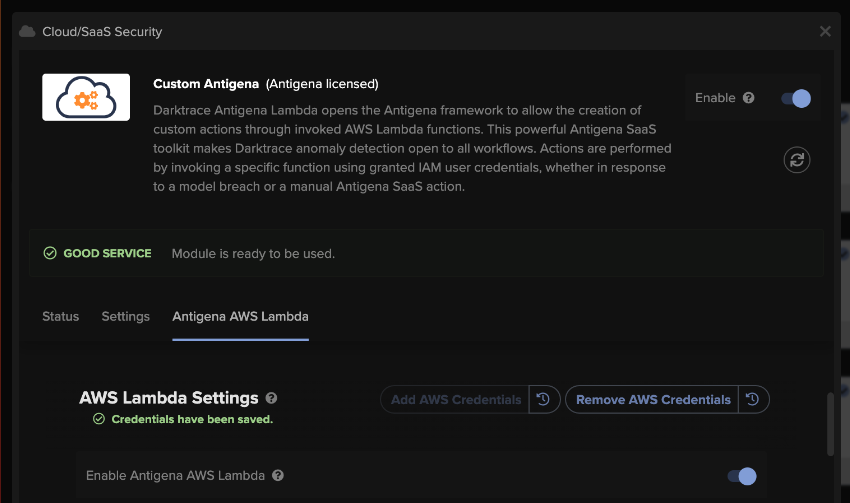Select the Antigena AWS Lambda tab
This screenshot has height=503, width=850.
[240, 317]
